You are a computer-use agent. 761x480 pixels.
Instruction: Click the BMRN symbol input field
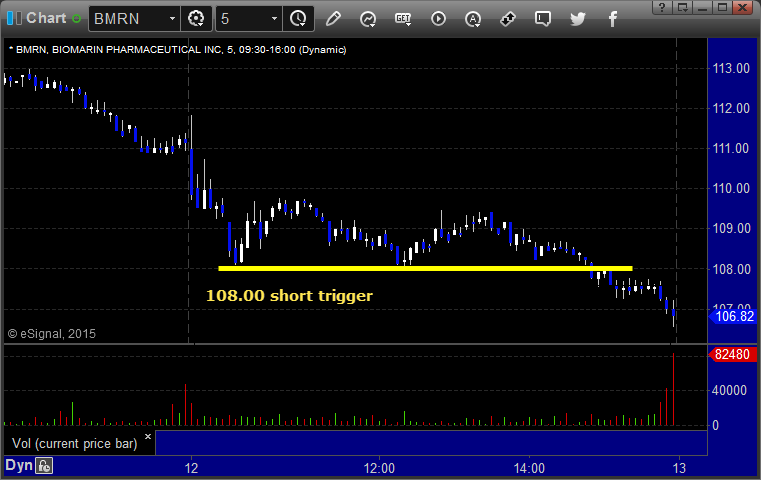tap(128, 19)
